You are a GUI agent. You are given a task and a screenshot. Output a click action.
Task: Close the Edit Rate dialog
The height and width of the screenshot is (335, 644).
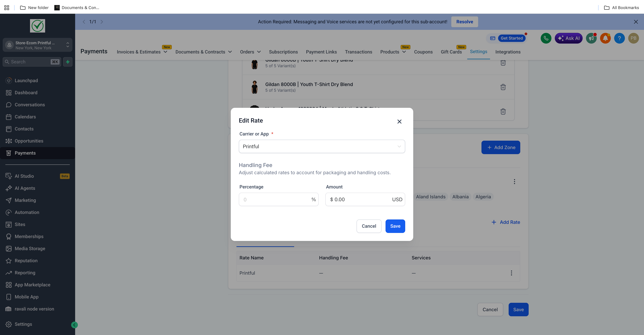(399, 122)
